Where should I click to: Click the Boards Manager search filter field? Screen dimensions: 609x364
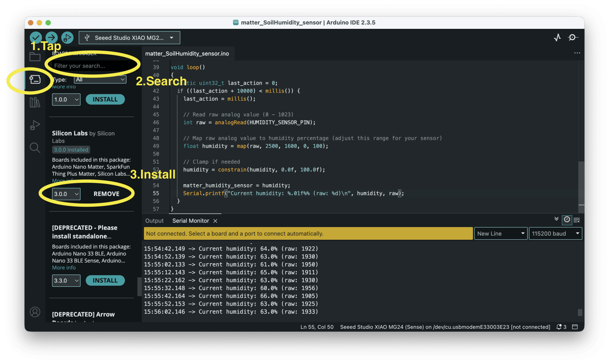click(x=91, y=66)
